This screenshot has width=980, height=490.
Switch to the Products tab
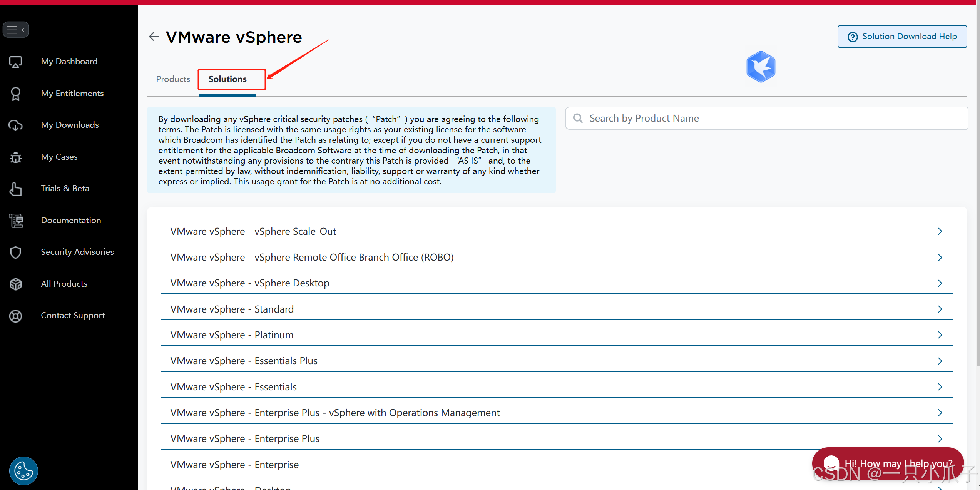[173, 79]
